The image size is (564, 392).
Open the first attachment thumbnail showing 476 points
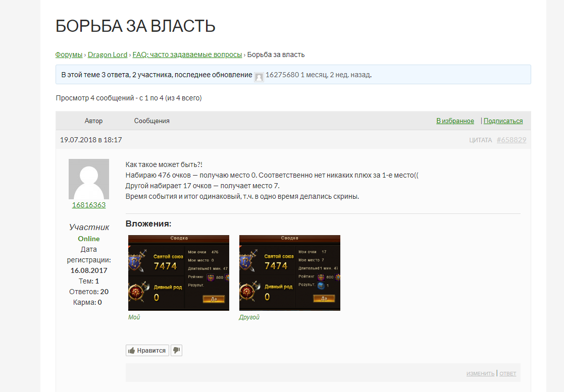click(x=179, y=272)
